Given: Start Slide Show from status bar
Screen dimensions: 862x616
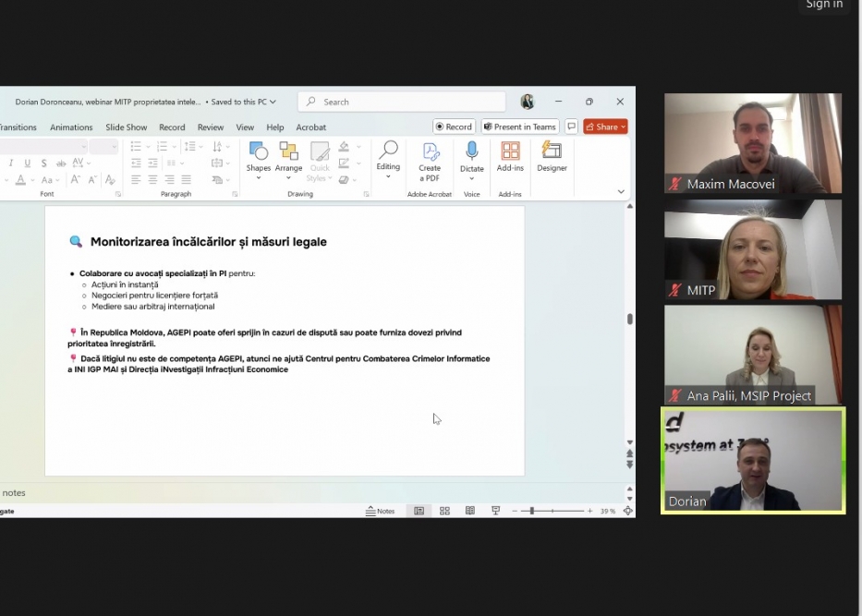Looking at the screenshot, I should pyautogui.click(x=495, y=511).
